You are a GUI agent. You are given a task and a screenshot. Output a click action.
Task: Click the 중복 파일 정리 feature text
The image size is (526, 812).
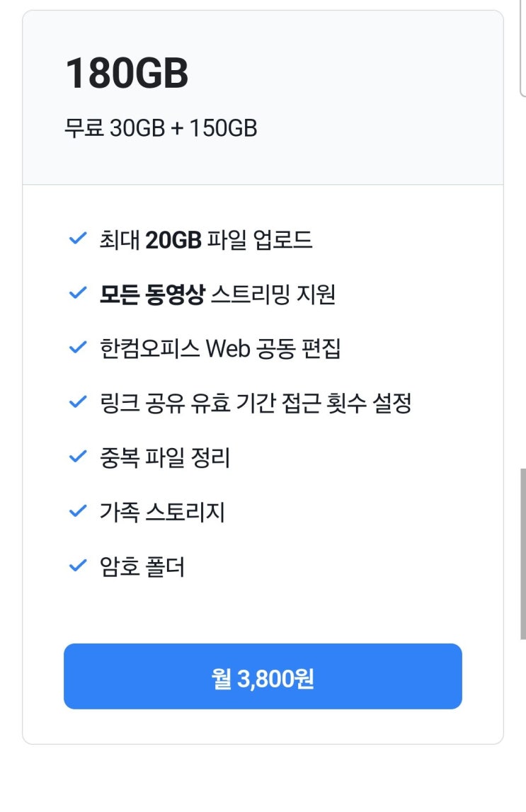165,458
